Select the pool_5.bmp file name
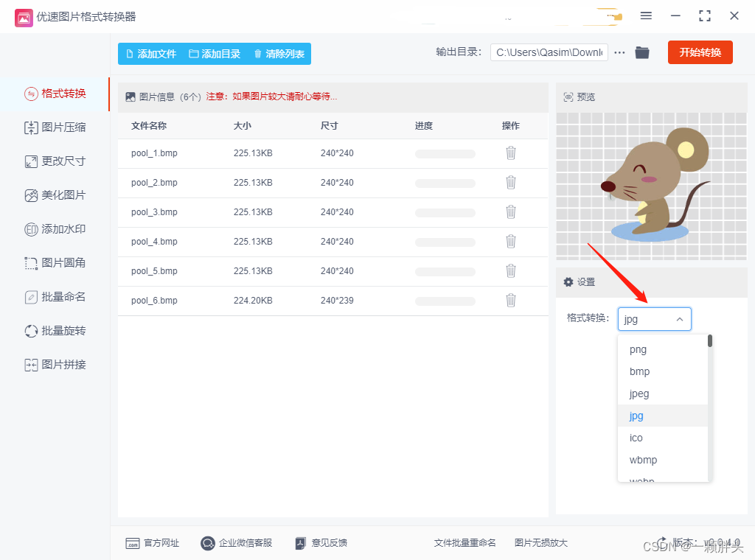 (154, 271)
